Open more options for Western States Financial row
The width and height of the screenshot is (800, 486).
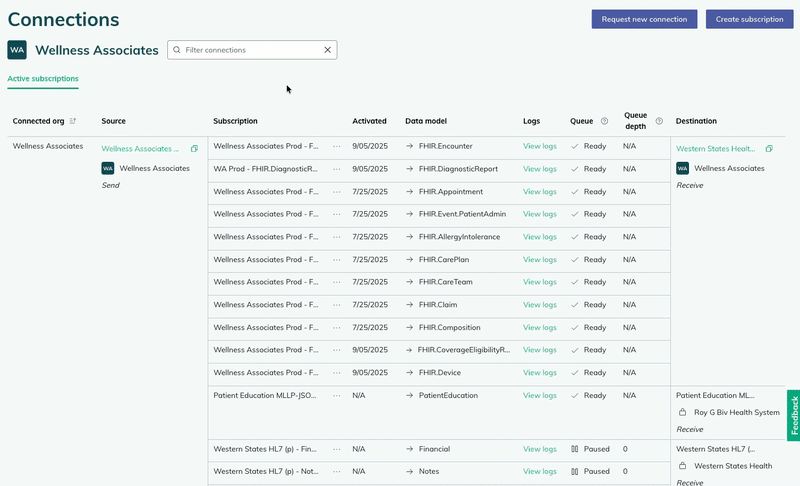pyautogui.click(x=337, y=449)
